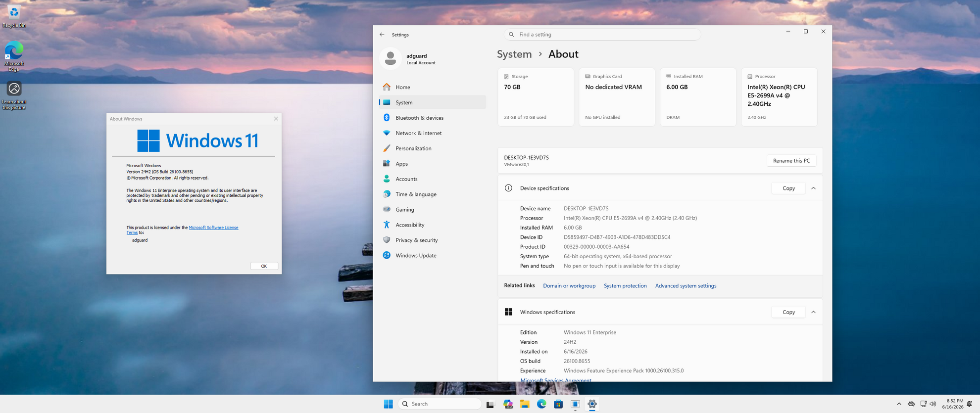This screenshot has width=980, height=413.
Task: Open the Graphics Card info card
Action: pyautogui.click(x=617, y=97)
